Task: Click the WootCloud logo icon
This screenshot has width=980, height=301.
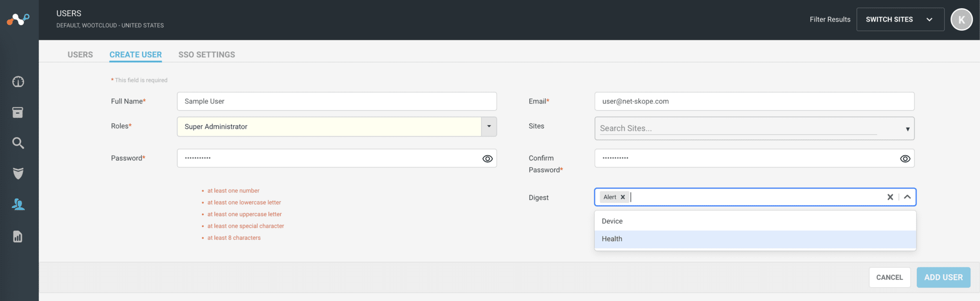Action: [18, 19]
